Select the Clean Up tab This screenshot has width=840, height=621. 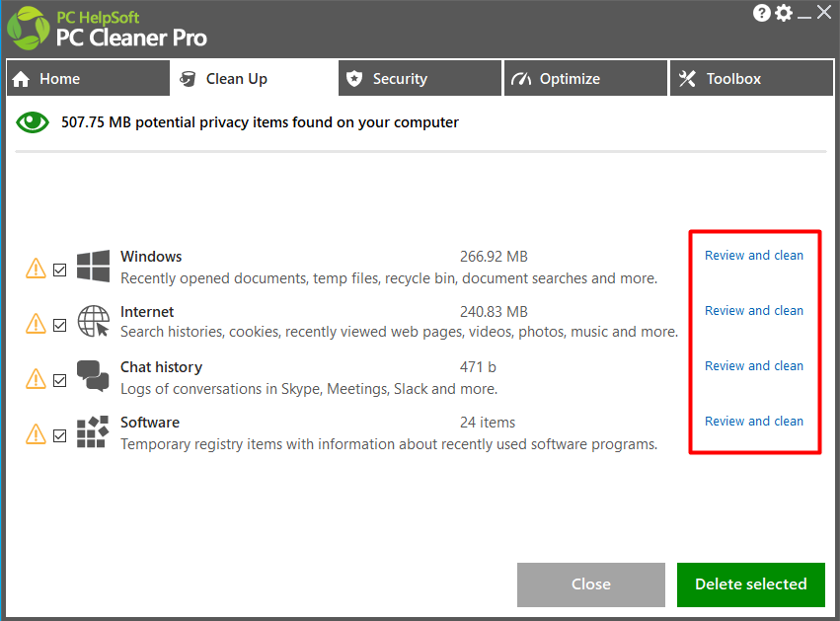(253, 78)
